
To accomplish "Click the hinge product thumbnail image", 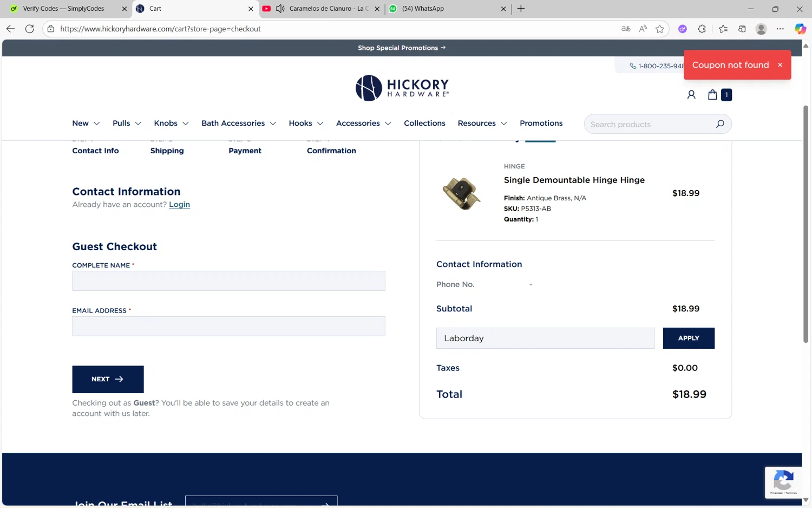I will (x=461, y=193).
